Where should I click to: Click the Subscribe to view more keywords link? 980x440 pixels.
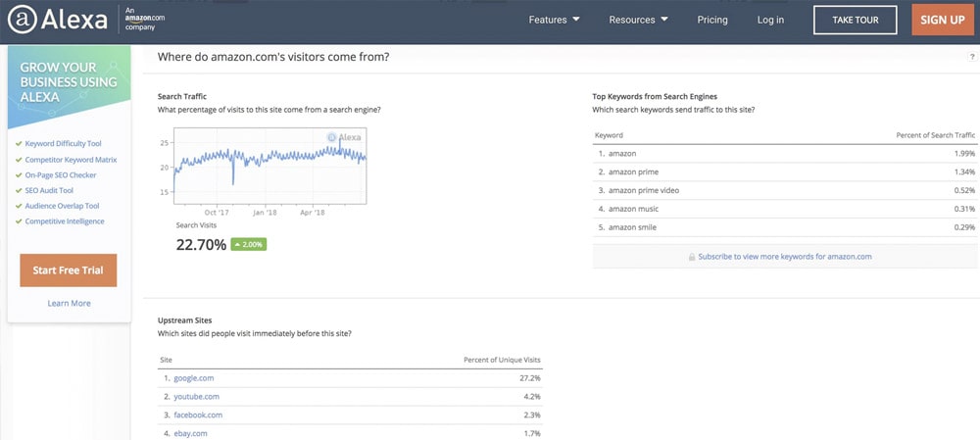point(784,256)
